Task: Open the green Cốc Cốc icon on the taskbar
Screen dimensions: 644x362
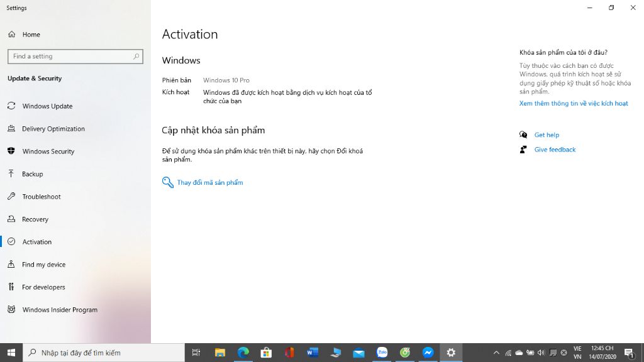Action: click(405, 353)
